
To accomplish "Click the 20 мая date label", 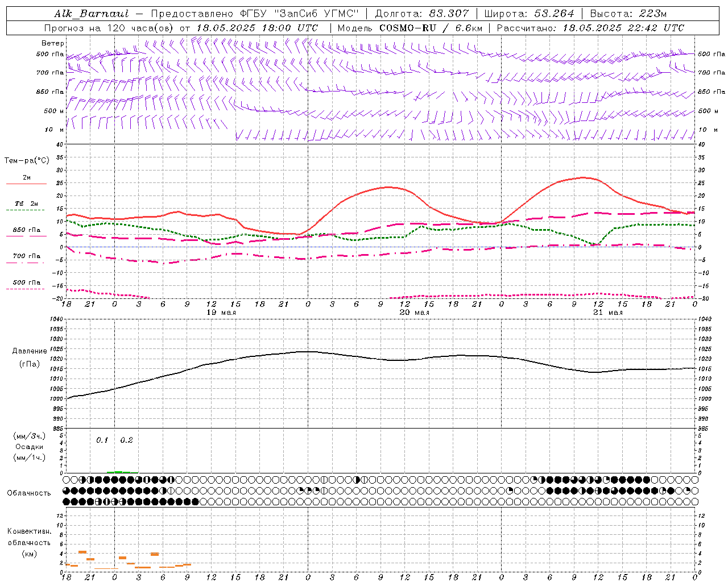I will tap(414, 313).
